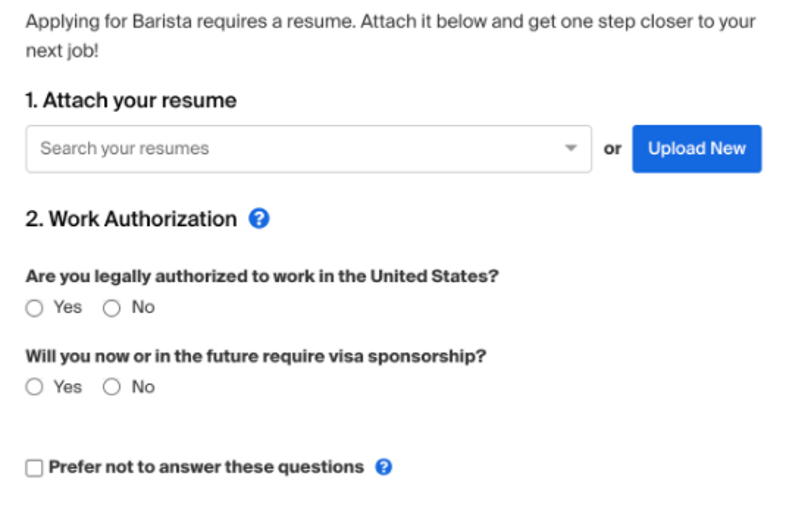
Task: Choose Yes radio for requiring visa sponsorship
Action: 35,387
